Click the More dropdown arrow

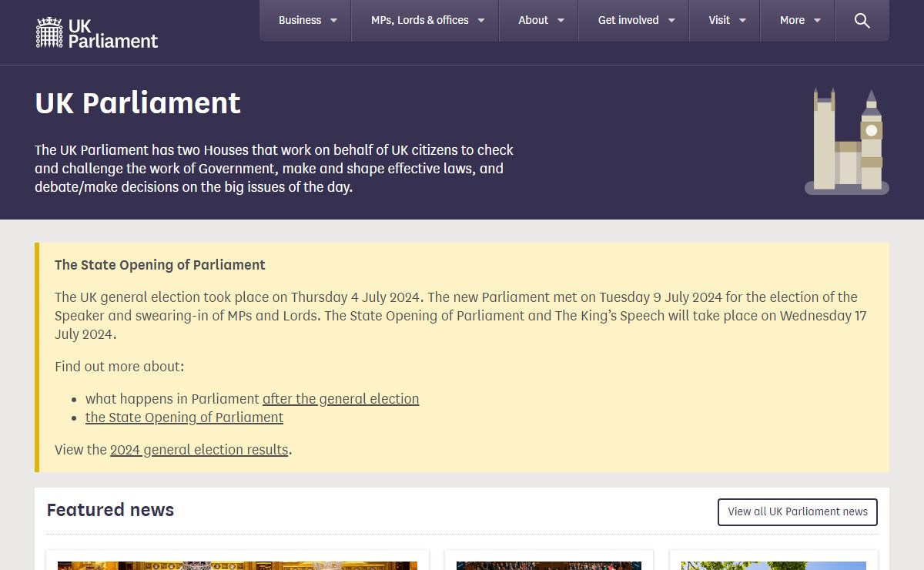point(817,21)
